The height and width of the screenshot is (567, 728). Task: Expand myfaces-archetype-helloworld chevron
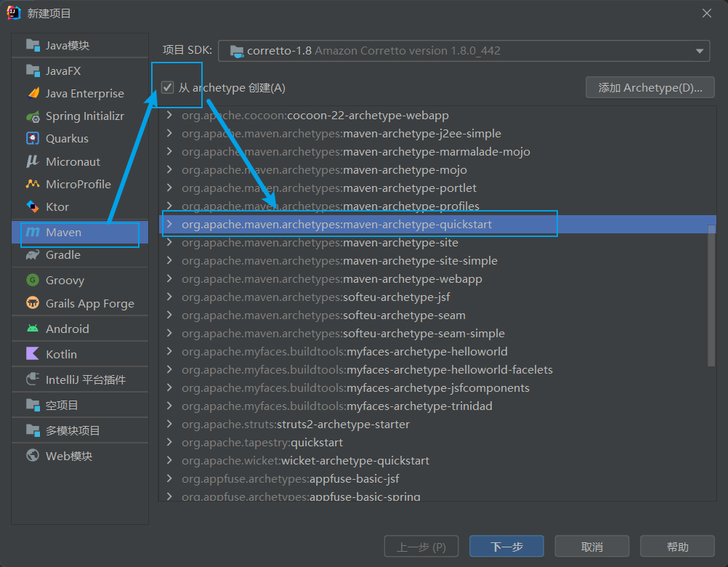point(169,352)
